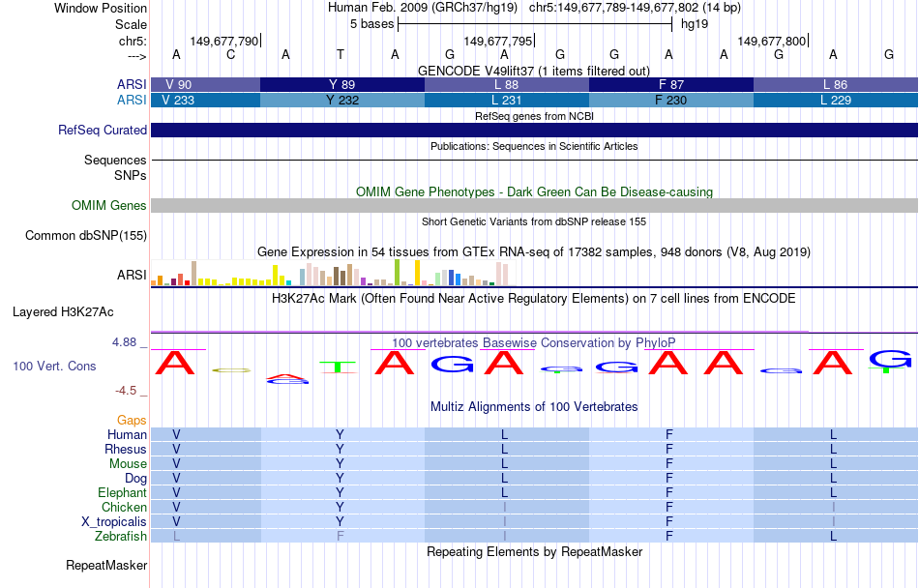Click the Scale label
This screenshot has width=919, height=588.
(132, 24)
